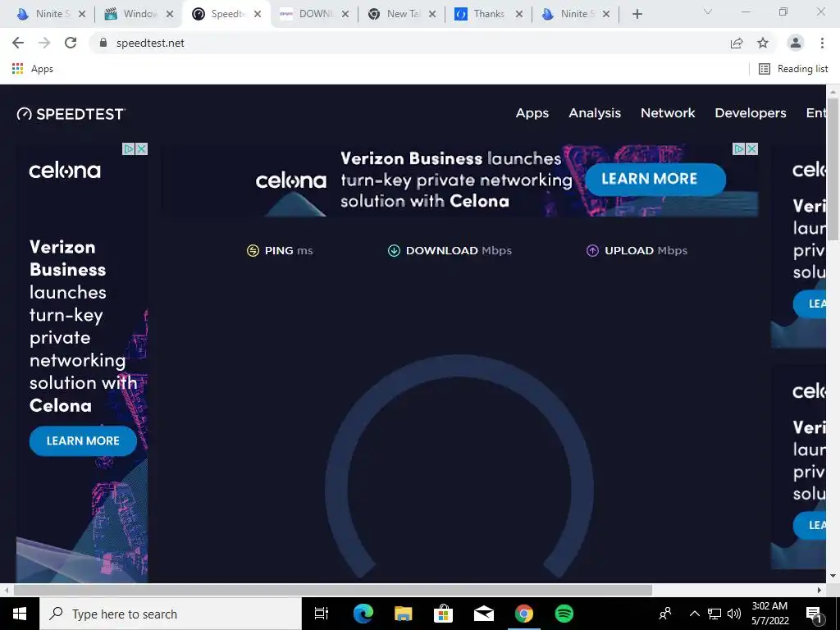Click the DOWNLOAD Mbps icon
840x630 pixels.
click(x=394, y=251)
